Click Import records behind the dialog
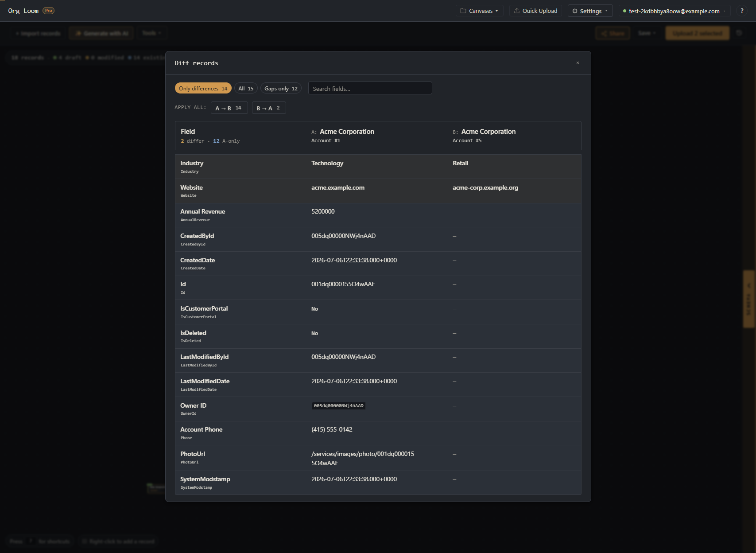756x553 pixels. pyautogui.click(x=38, y=33)
